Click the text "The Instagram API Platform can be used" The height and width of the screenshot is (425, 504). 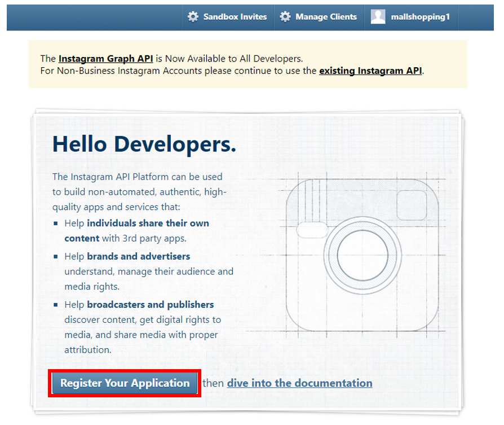pyautogui.click(x=138, y=177)
